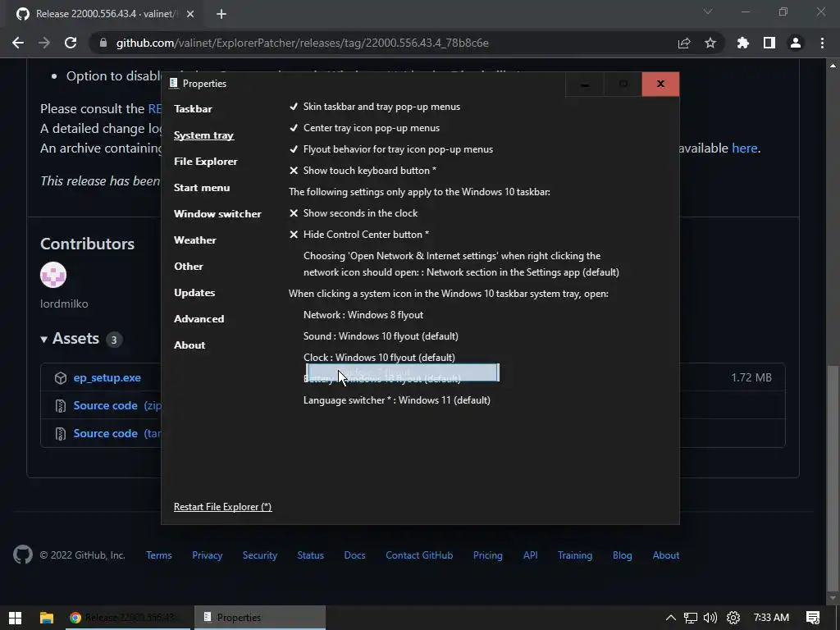The height and width of the screenshot is (630, 840).
Task: Toggle Skin taskbar and tray pop-up menus
Action: click(x=374, y=107)
